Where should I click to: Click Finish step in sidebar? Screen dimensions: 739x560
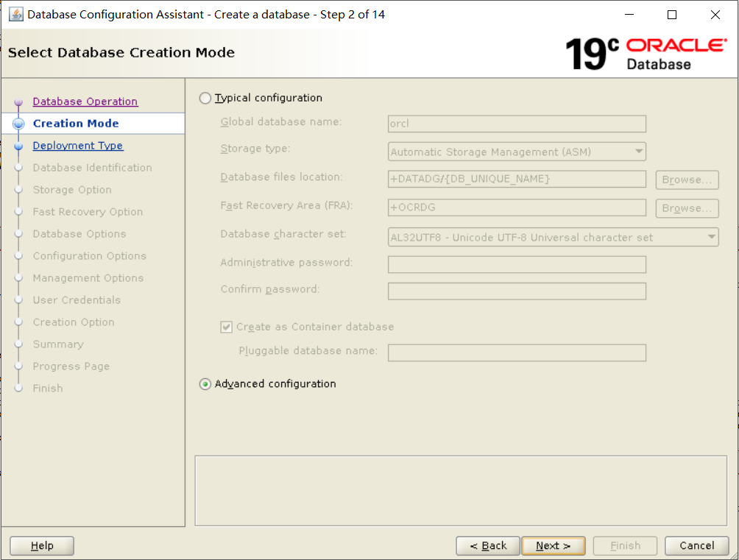click(48, 389)
